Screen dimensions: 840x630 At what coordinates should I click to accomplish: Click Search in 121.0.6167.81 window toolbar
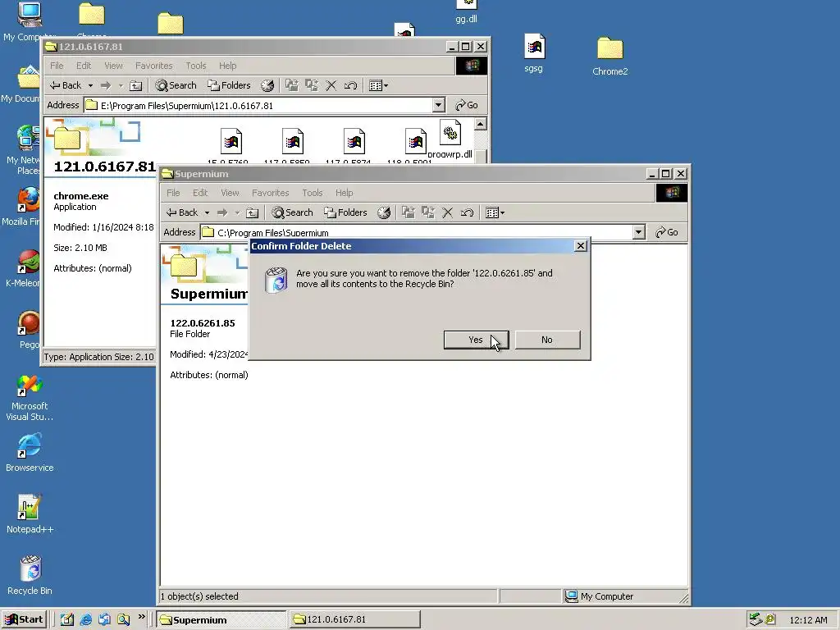[x=176, y=85]
